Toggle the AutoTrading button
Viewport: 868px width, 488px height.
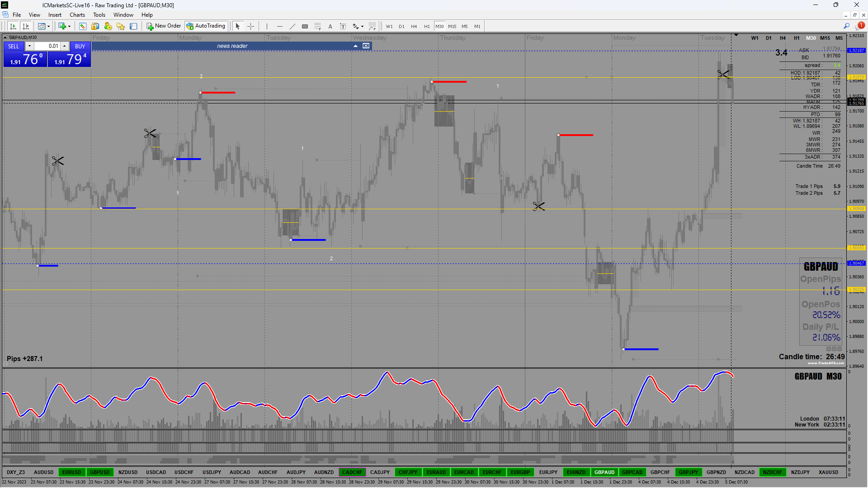click(x=206, y=26)
